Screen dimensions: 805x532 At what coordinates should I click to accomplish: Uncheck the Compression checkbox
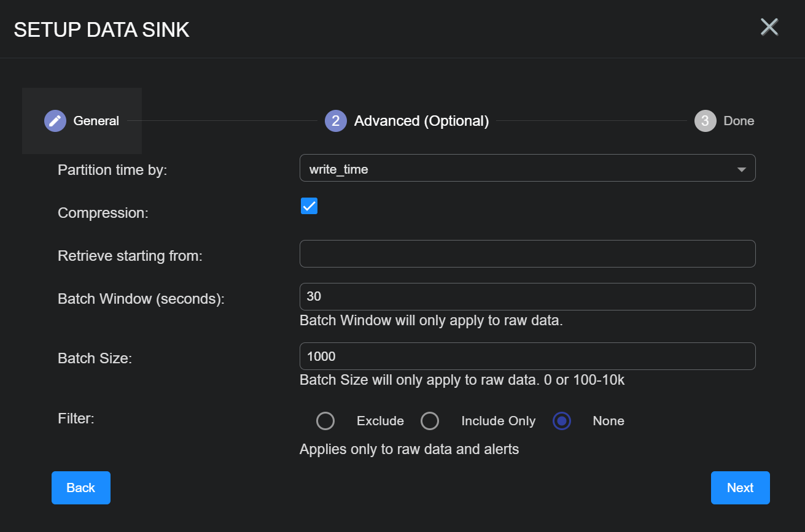tap(309, 206)
